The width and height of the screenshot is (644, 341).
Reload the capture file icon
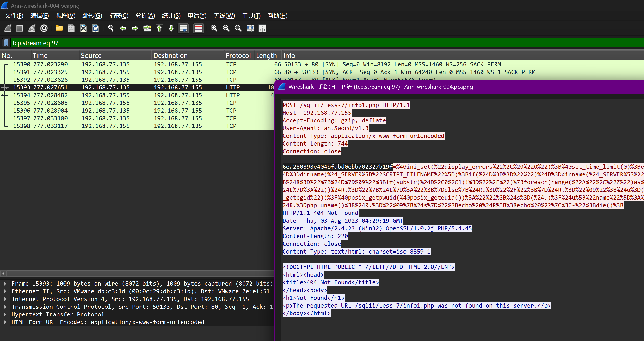point(95,28)
